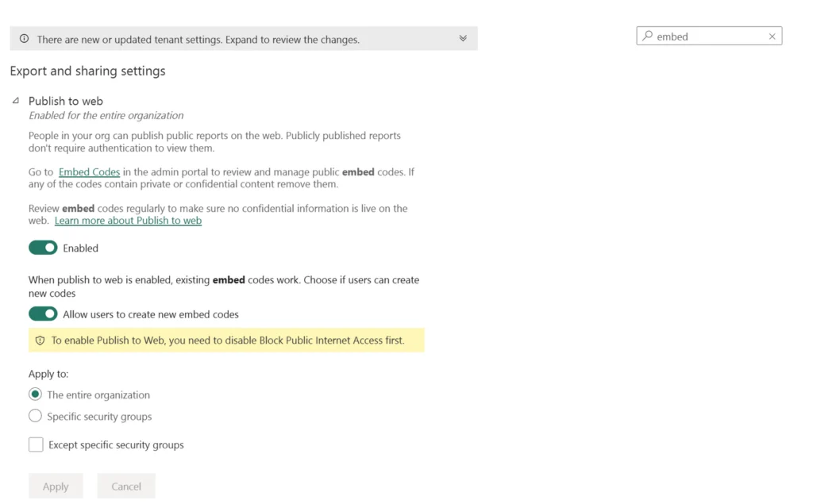Collapse the Publish to web setting triangle
This screenshot has height=504, width=813.
16,101
